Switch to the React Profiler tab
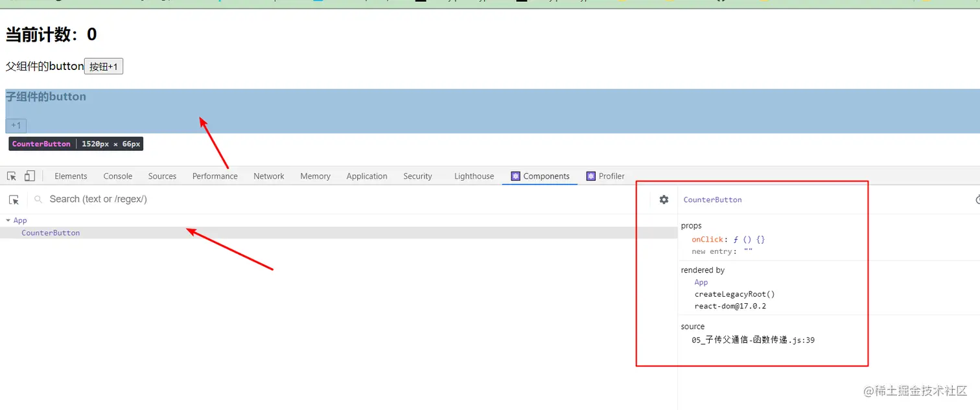Image resolution: width=980 pixels, height=410 pixels. [605, 176]
